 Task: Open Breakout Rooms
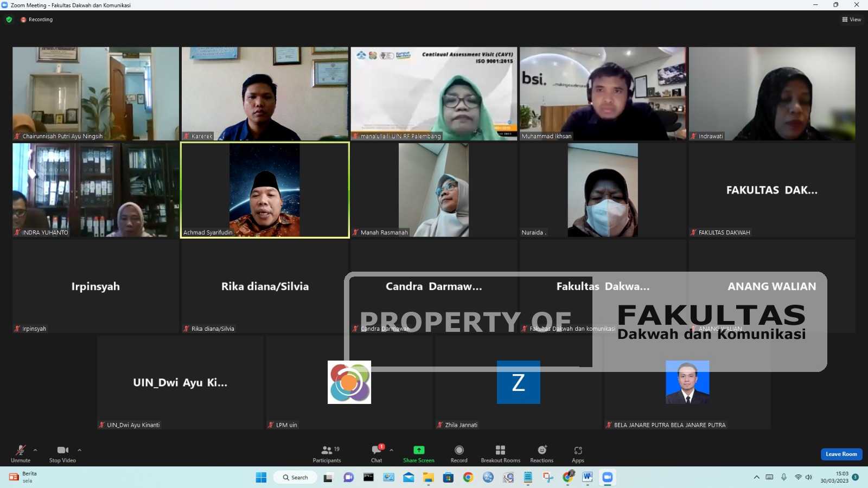point(500,454)
